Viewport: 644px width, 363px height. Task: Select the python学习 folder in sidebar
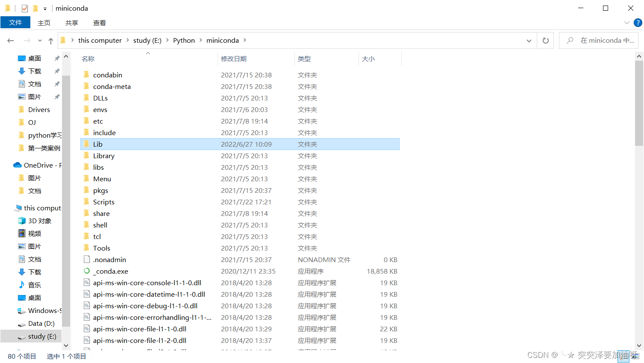[x=44, y=136]
